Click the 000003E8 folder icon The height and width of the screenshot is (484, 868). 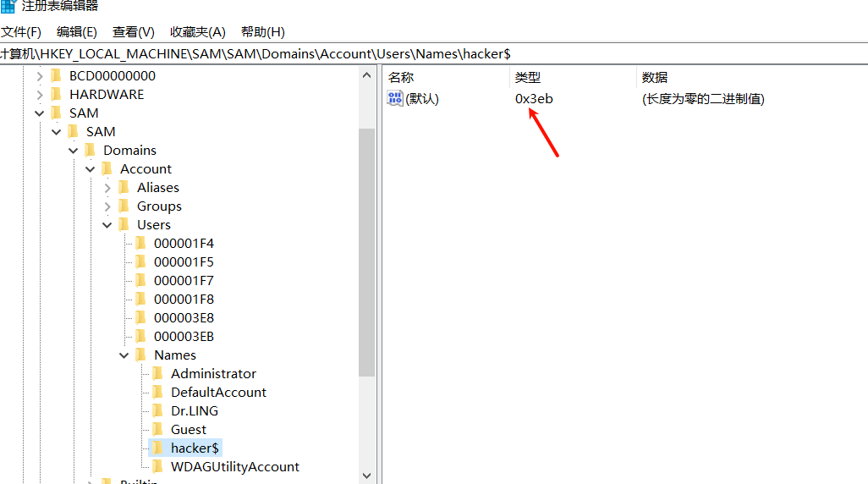pos(141,317)
